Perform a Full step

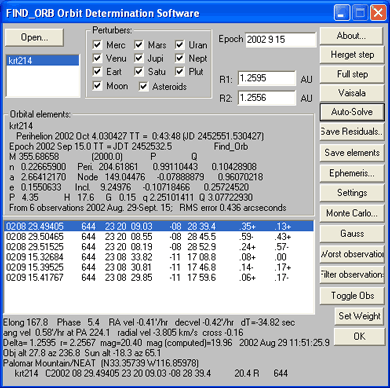[351, 74]
